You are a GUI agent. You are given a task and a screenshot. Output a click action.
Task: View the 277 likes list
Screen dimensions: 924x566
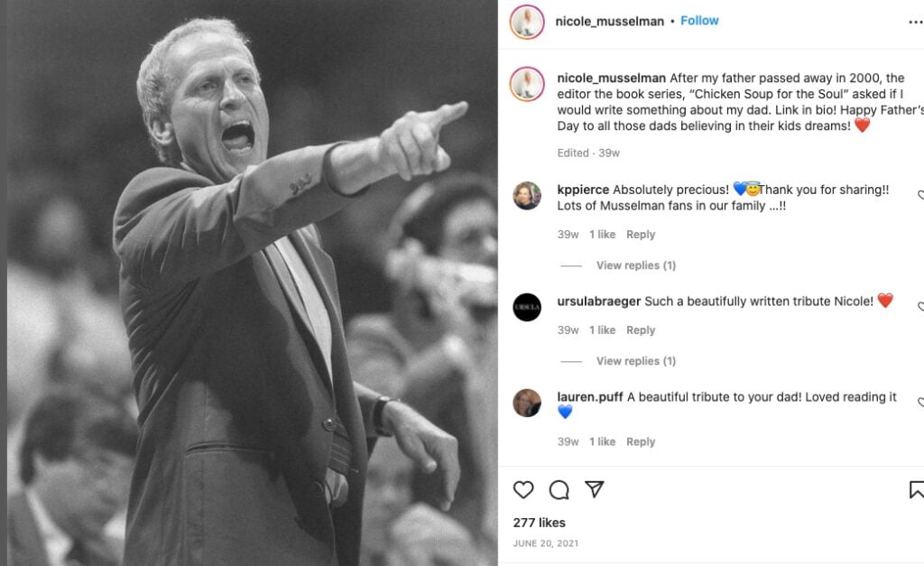tap(539, 523)
